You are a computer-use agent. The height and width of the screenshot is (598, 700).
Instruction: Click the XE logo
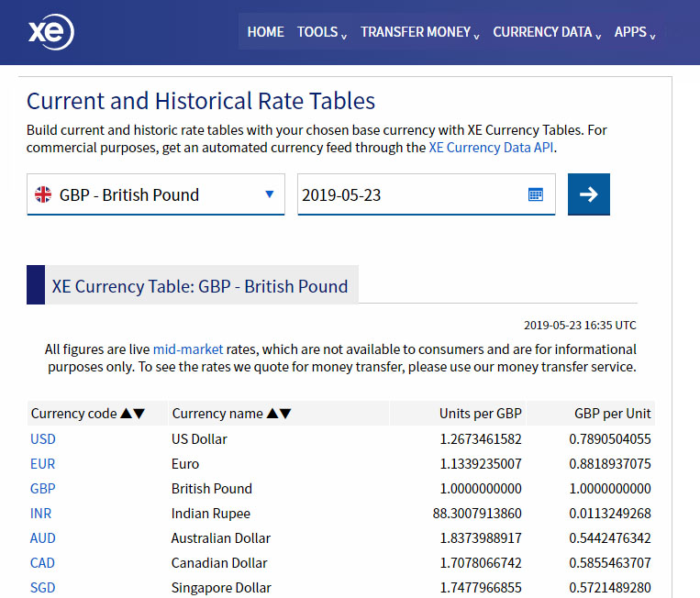click(x=51, y=32)
